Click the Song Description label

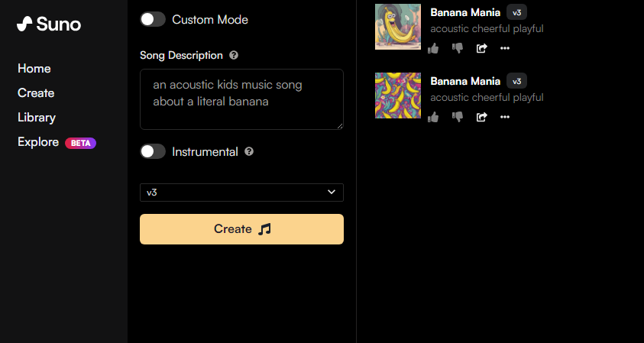pyautogui.click(x=181, y=56)
